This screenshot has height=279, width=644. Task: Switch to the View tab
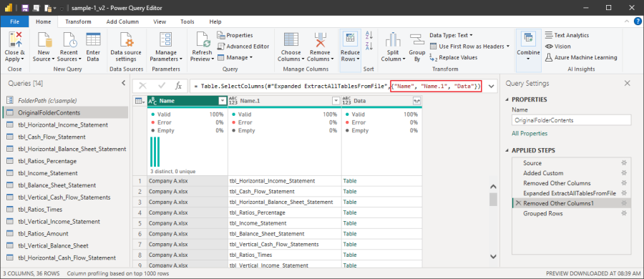pos(160,21)
